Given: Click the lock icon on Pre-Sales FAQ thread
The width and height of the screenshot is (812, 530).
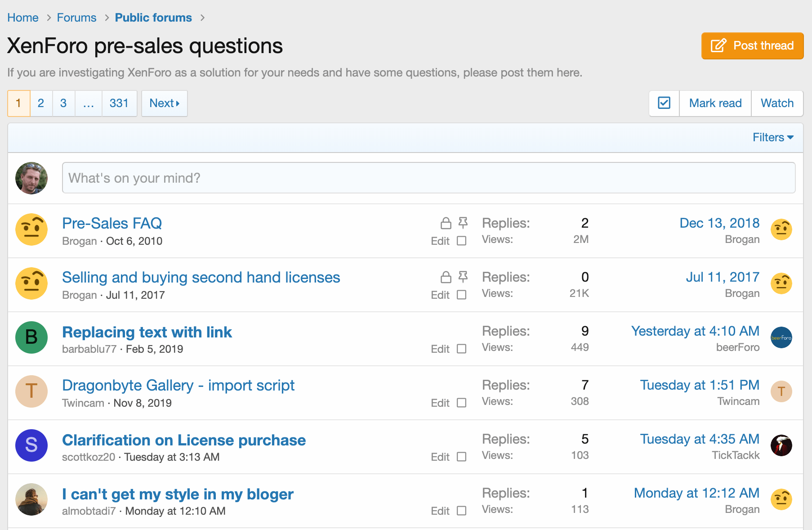Looking at the screenshot, I should (x=446, y=223).
